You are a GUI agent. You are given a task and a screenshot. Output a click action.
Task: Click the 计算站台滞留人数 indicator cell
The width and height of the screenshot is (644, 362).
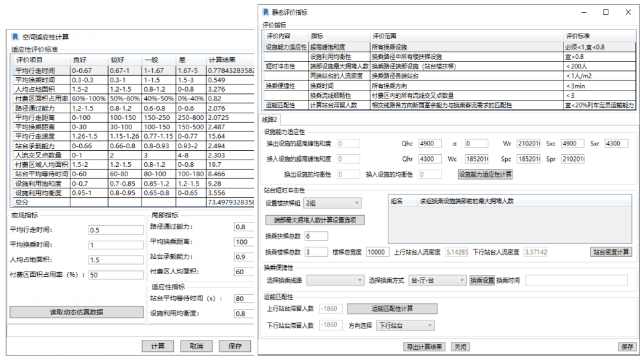coord(339,105)
